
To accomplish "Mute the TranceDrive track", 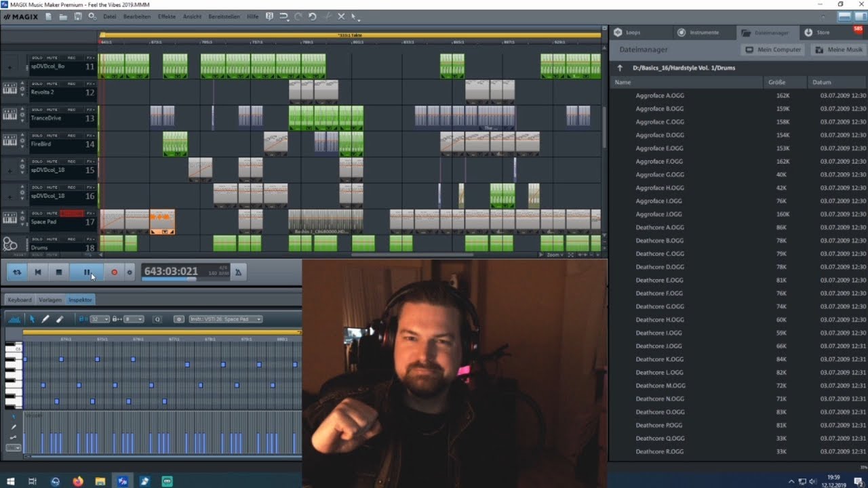I will [x=52, y=109].
